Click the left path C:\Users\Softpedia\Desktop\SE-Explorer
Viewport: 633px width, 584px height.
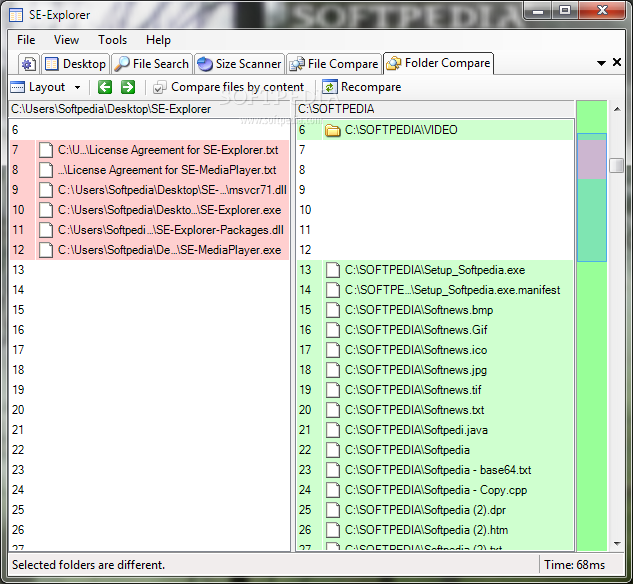111,109
